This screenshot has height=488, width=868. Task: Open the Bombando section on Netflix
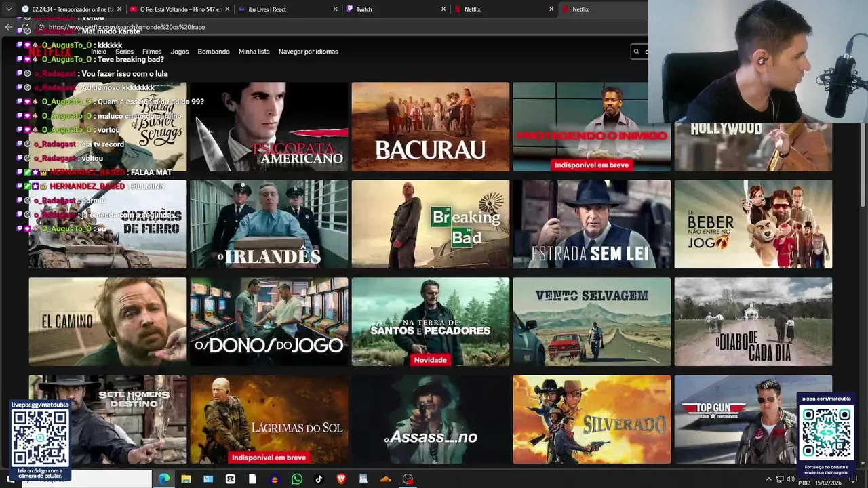pos(214,52)
